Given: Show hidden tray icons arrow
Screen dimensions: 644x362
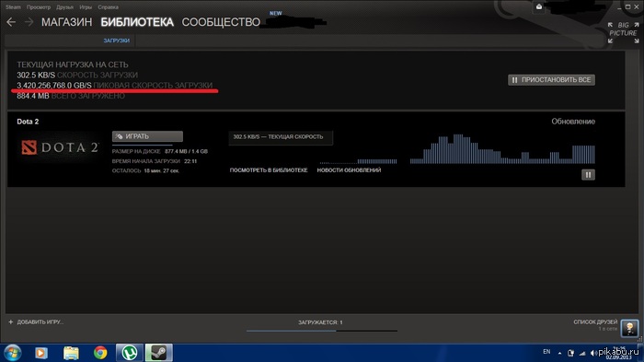Looking at the screenshot, I should [x=559, y=353].
